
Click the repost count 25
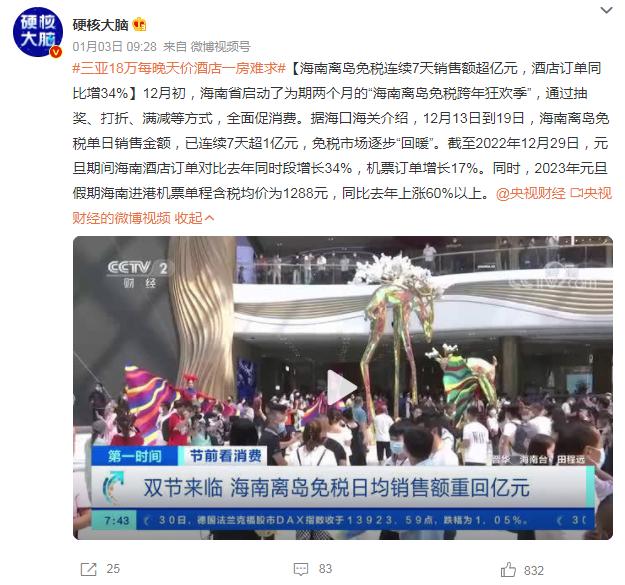[113, 569]
